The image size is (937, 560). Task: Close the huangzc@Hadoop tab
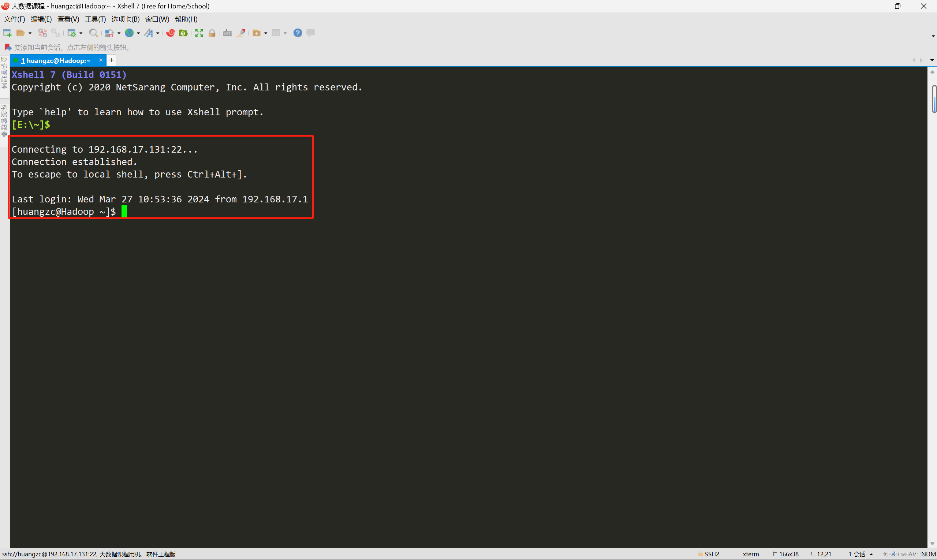(101, 60)
